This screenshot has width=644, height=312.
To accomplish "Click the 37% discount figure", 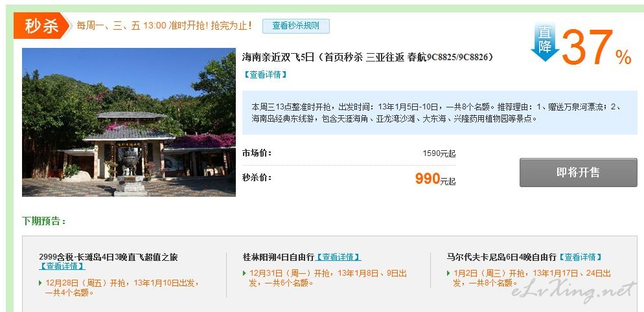I will [x=596, y=47].
